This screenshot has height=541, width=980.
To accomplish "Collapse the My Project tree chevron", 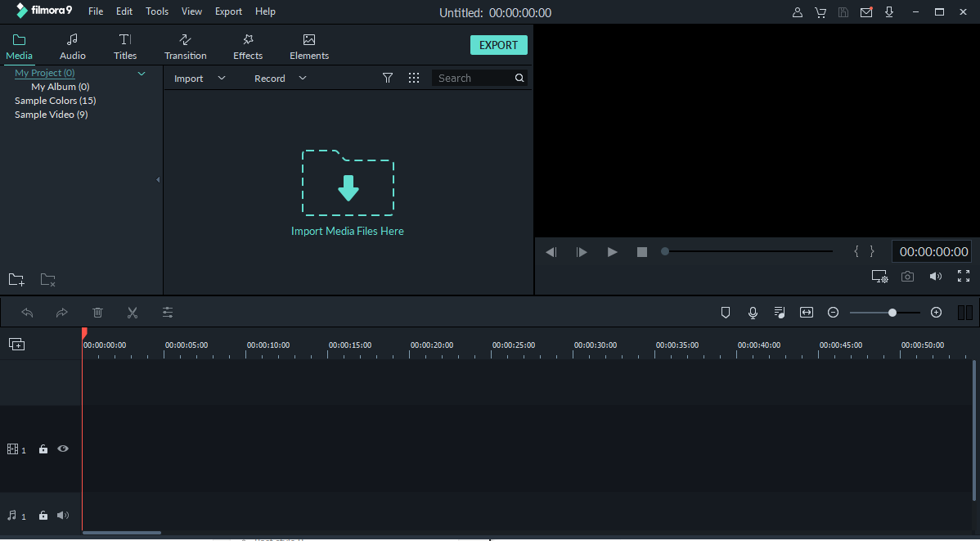I will click(142, 73).
